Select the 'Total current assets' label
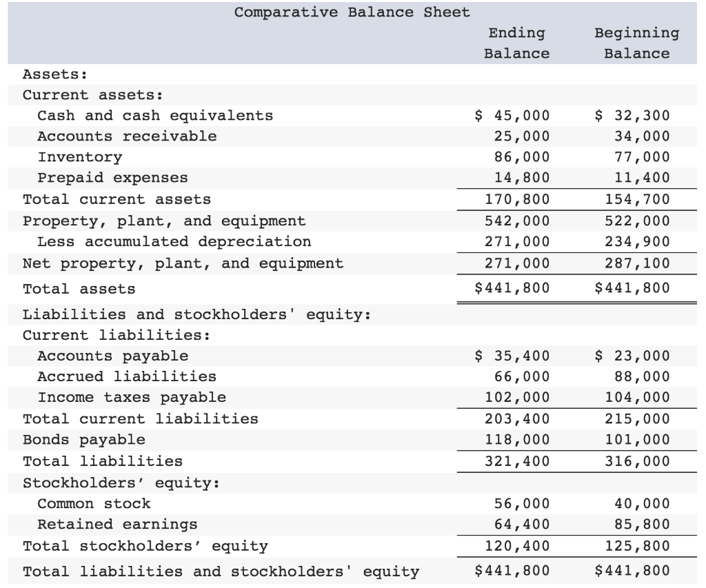 click(x=117, y=199)
